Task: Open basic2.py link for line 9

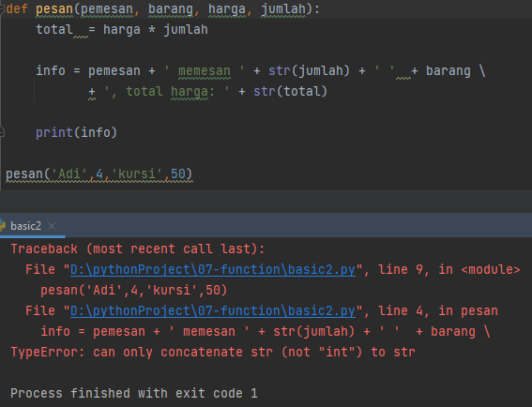Action: tap(213, 270)
